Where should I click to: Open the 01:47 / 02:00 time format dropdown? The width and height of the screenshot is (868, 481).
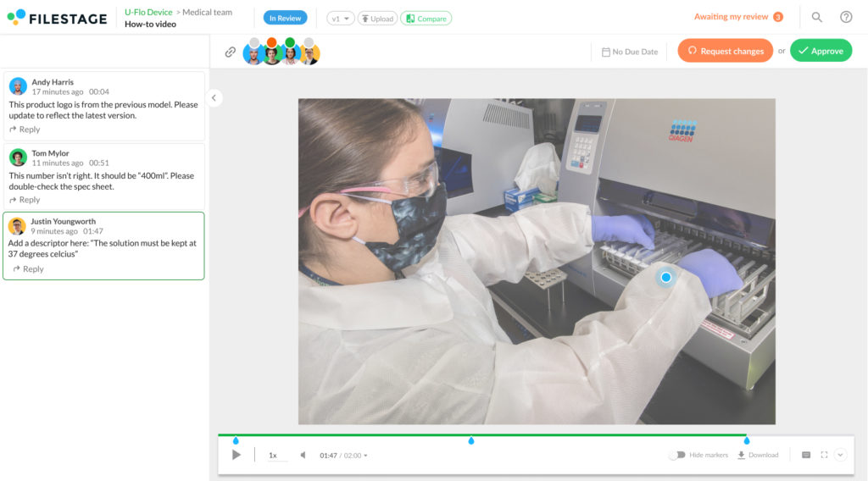tap(343, 456)
